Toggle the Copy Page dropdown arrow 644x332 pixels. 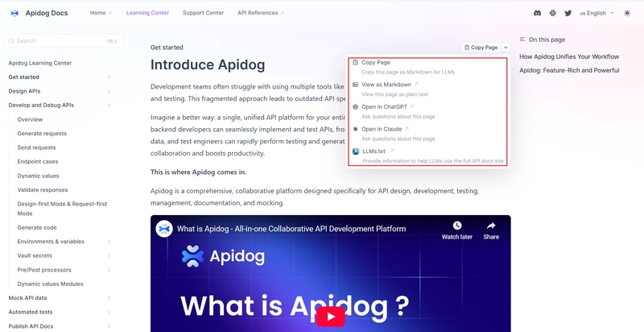tap(506, 48)
